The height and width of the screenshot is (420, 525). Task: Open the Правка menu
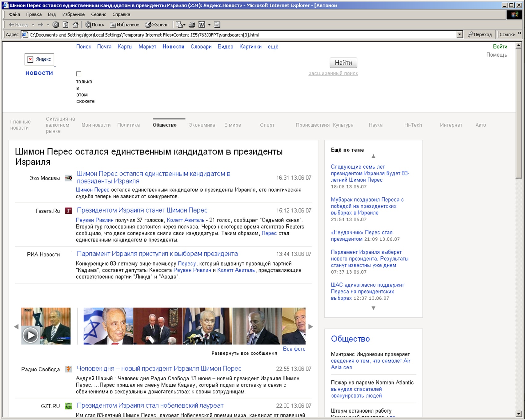click(34, 14)
